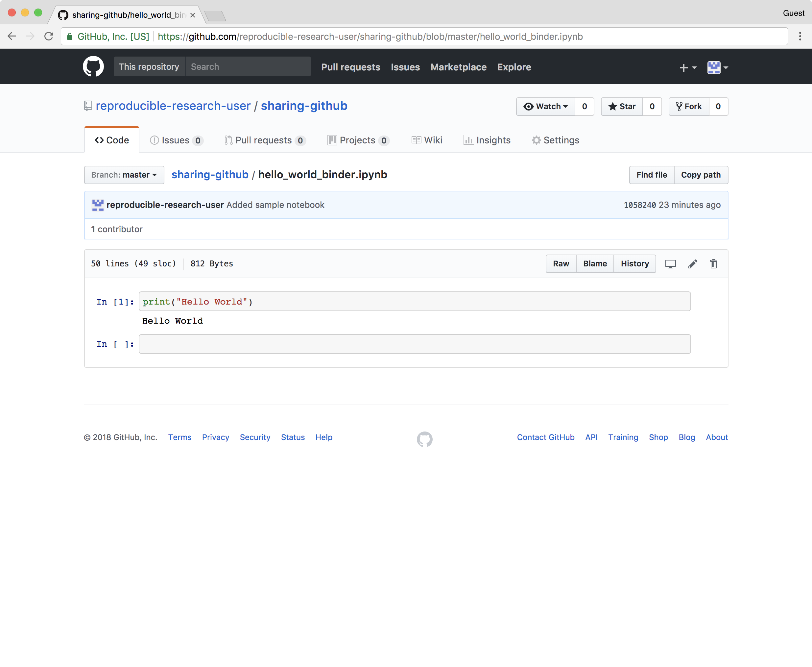Click the Find file button
Screen dimensions: 812x667
651,175
